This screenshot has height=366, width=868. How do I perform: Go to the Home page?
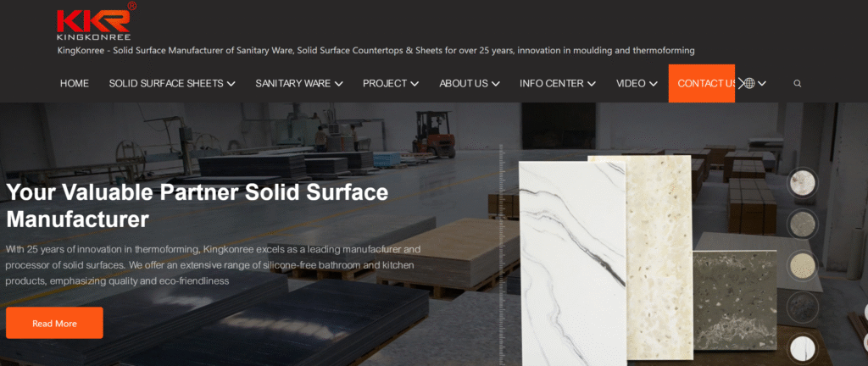coord(75,83)
